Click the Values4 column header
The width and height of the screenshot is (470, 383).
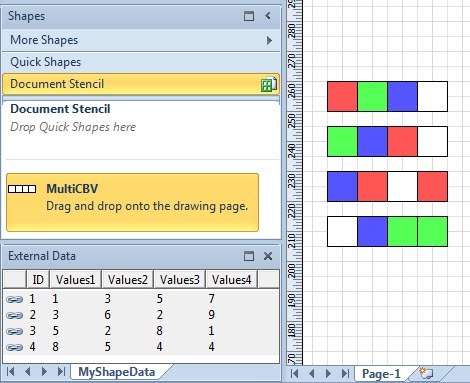pos(231,279)
